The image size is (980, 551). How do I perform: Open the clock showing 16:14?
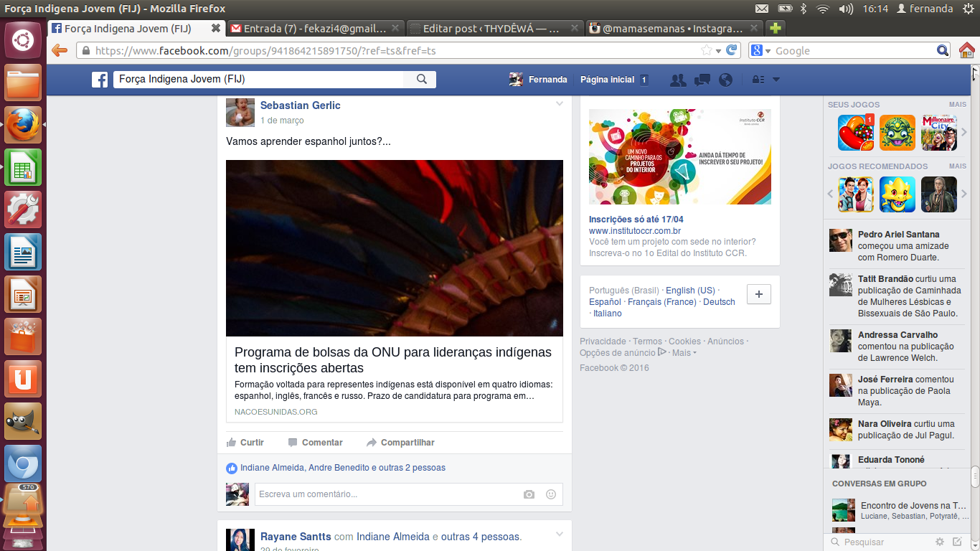875,9
